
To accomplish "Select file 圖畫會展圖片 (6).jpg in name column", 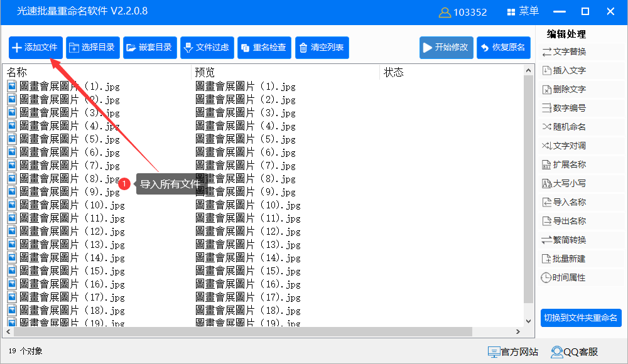I will 69,152.
